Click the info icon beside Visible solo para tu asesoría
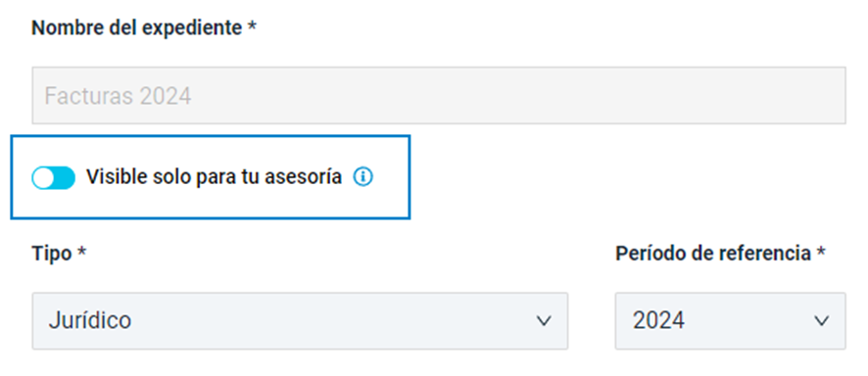Screen dimensions: 868x376 pyautogui.click(x=363, y=177)
